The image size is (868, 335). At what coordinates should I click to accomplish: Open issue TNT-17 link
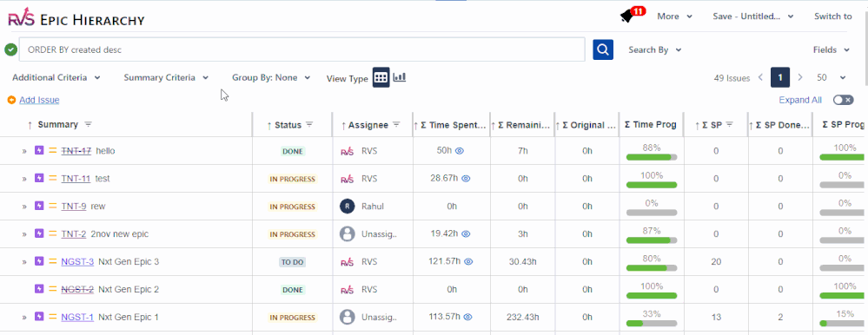tap(76, 151)
